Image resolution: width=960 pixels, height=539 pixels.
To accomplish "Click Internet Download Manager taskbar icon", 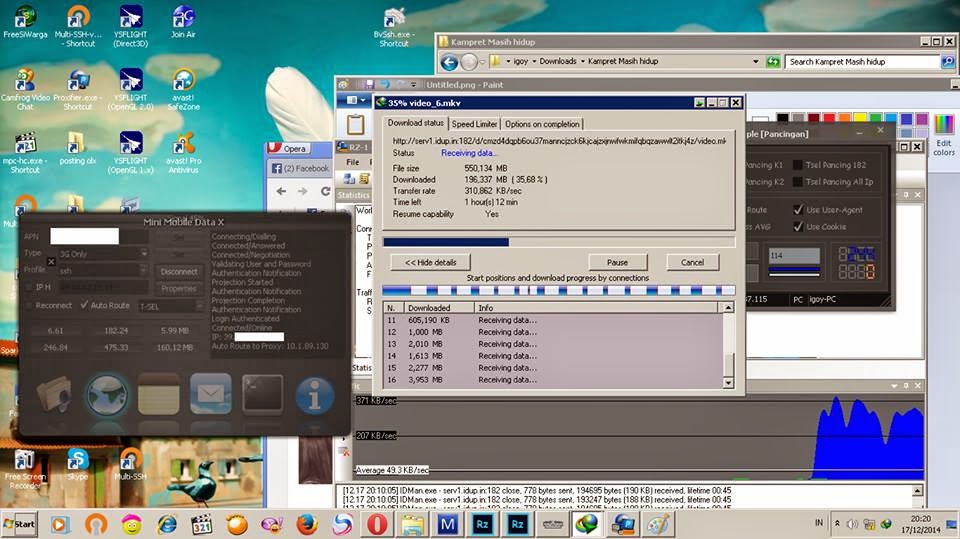I will [588, 524].
